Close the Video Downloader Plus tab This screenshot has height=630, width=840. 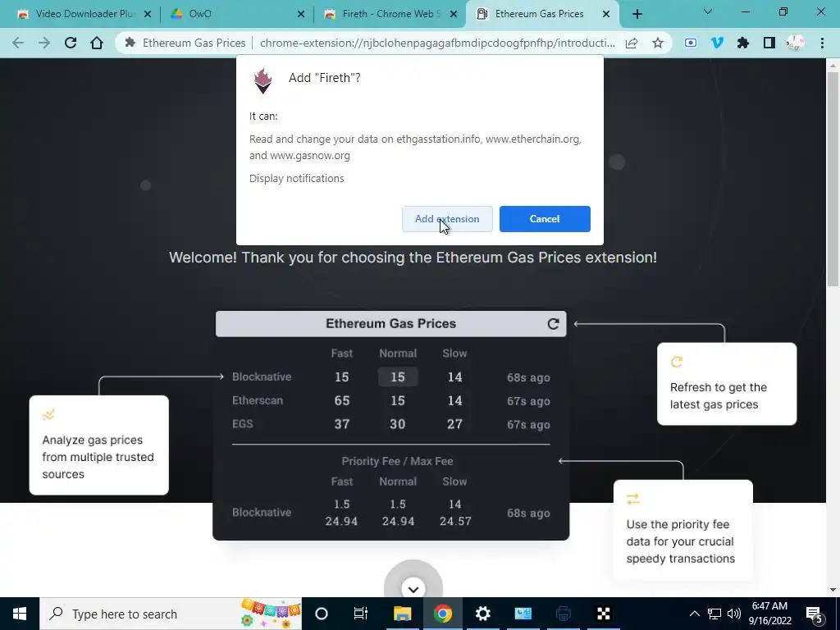point(148,14)
